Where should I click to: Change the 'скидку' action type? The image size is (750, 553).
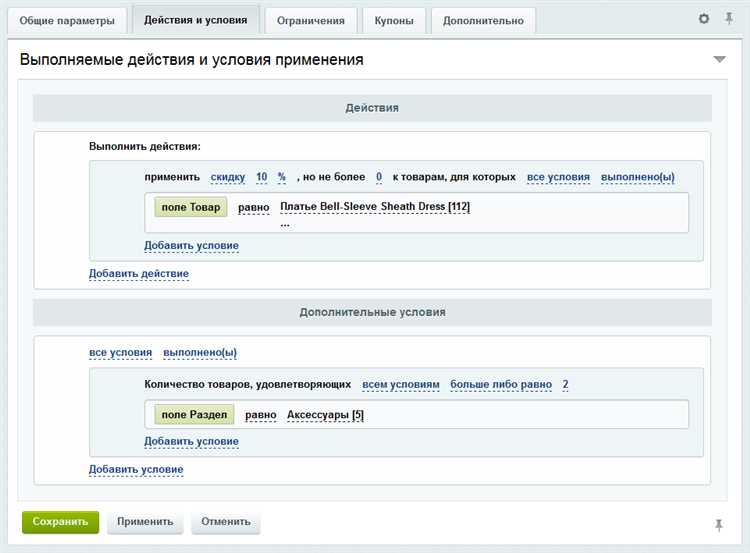(x=228, y=177)
